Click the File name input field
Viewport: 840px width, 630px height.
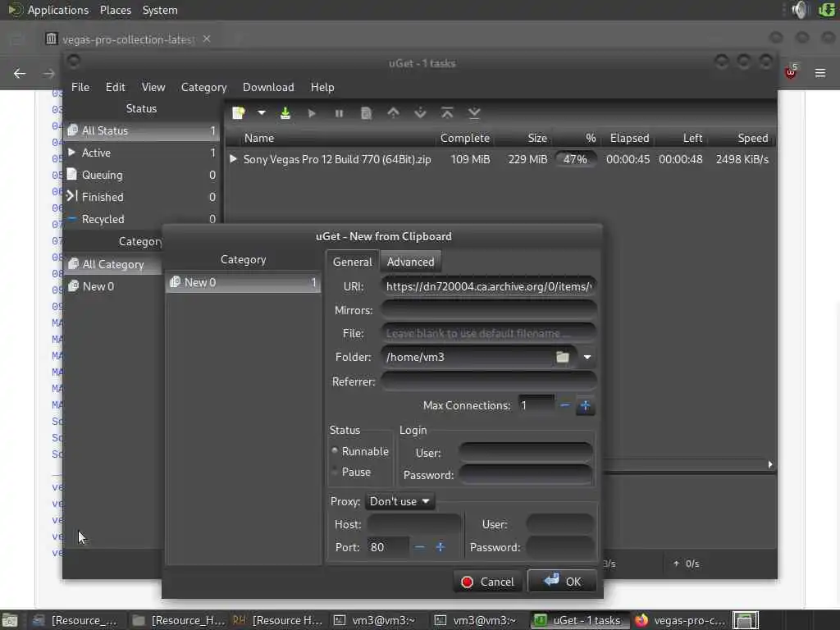(x=489, y=333)
